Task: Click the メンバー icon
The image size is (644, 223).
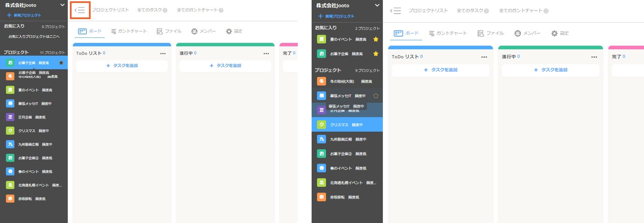Action: pyautogui.click(x=195, y=31)
